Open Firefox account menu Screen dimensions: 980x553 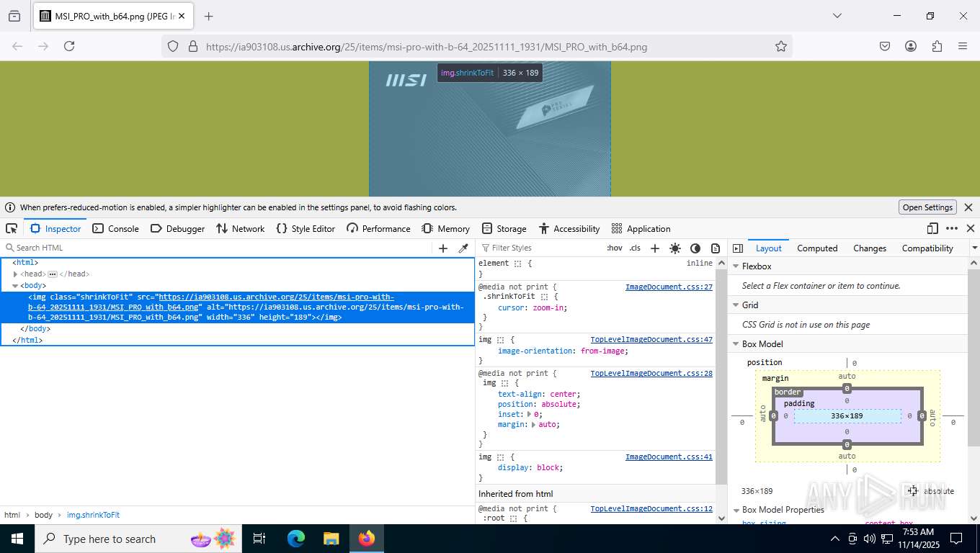[911, 46]
